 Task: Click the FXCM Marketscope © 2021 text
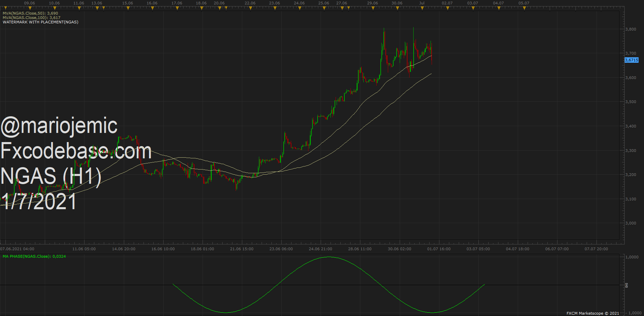tap(593, 313)
